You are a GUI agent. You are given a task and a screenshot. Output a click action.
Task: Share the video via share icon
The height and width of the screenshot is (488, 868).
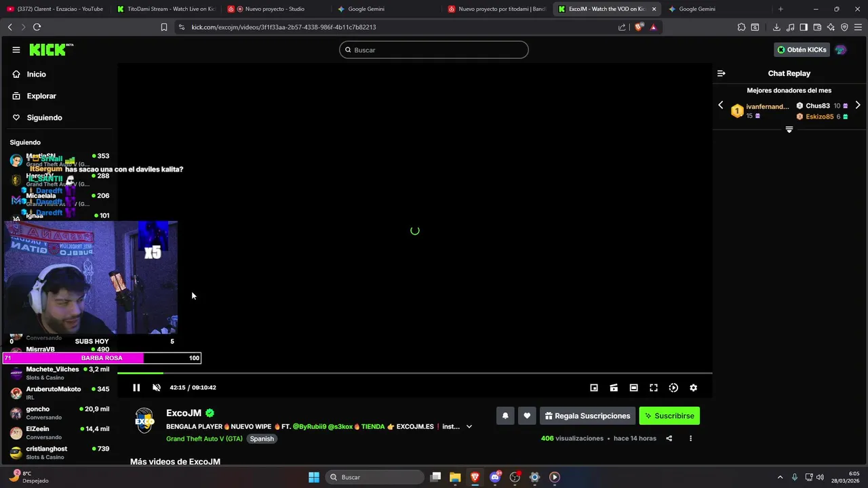coord(669,439)
